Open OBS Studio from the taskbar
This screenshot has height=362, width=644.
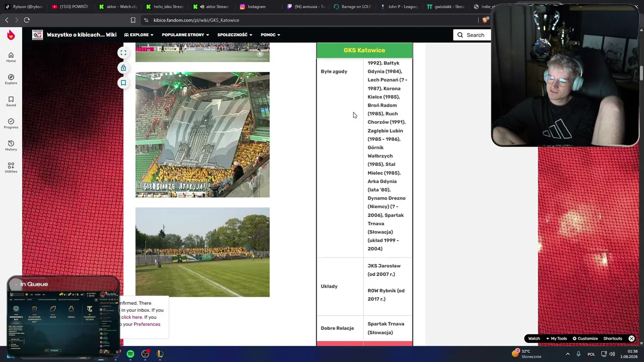click(145, 354)
